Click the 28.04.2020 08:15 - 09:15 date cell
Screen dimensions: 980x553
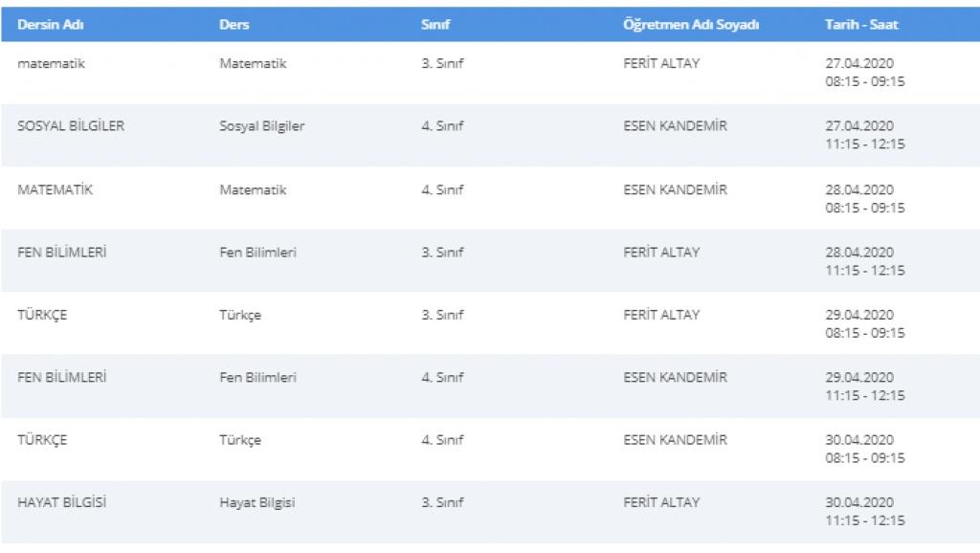tap(864, 198)
